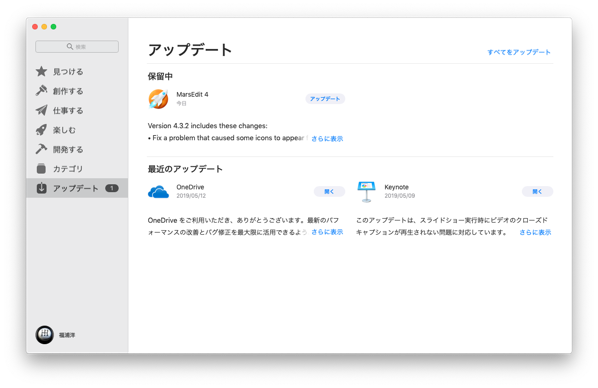Click すべてをアップデート link
598x388 pixels.
tap(519, 52)
